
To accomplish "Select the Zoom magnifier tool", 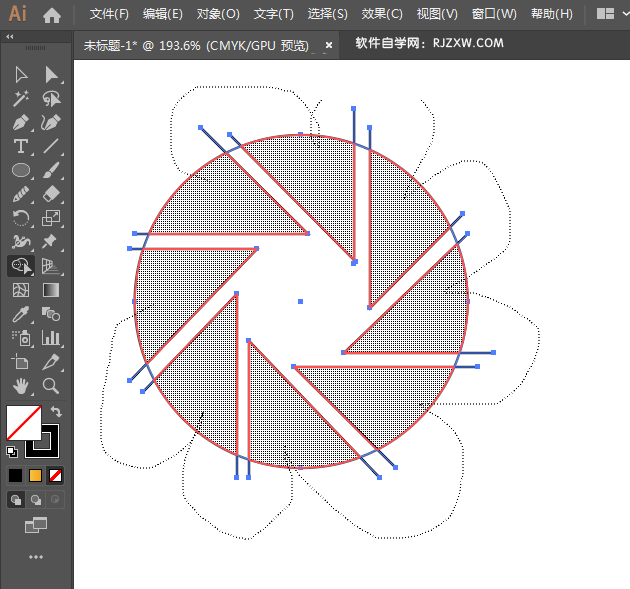I will (51, 386).
